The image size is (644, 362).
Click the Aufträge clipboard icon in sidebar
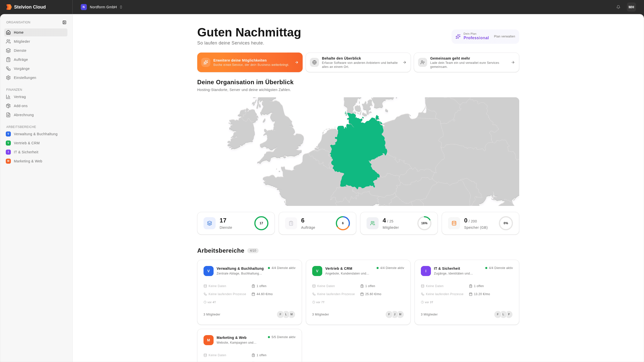(8, 60)
